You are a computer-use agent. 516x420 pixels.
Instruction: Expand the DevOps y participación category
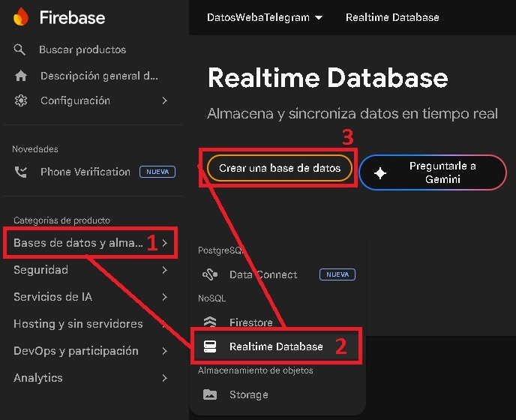coord(91,351)
